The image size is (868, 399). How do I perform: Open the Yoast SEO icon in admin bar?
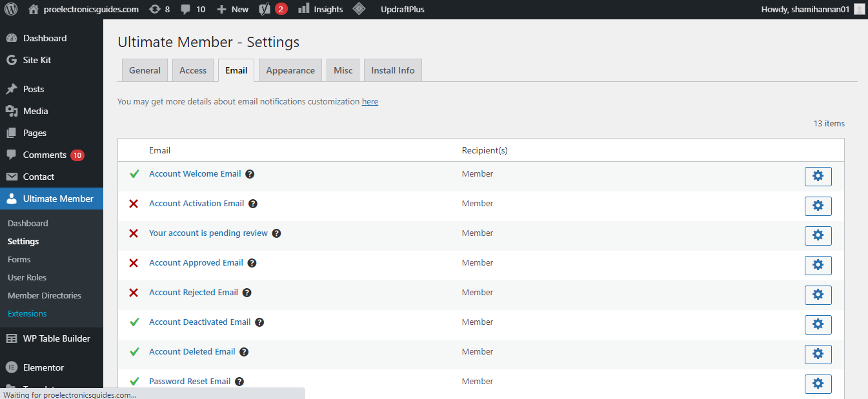(x=265, y=9)
